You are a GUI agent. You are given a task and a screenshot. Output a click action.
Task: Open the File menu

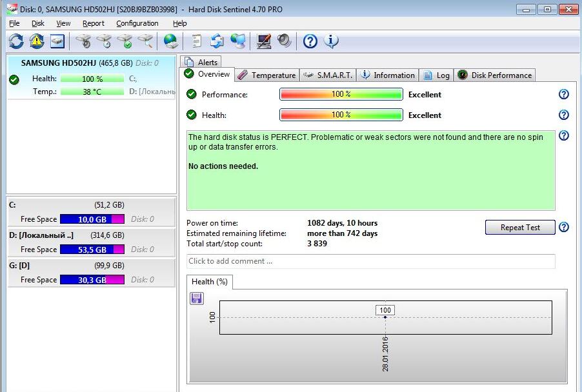click(x=14, y=23)
